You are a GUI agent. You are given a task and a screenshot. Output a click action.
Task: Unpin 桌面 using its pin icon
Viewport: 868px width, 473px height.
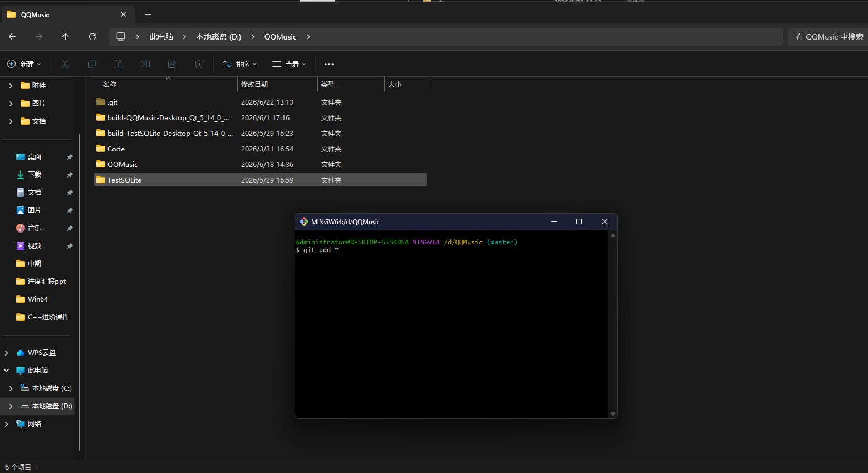tap(70, 157)
